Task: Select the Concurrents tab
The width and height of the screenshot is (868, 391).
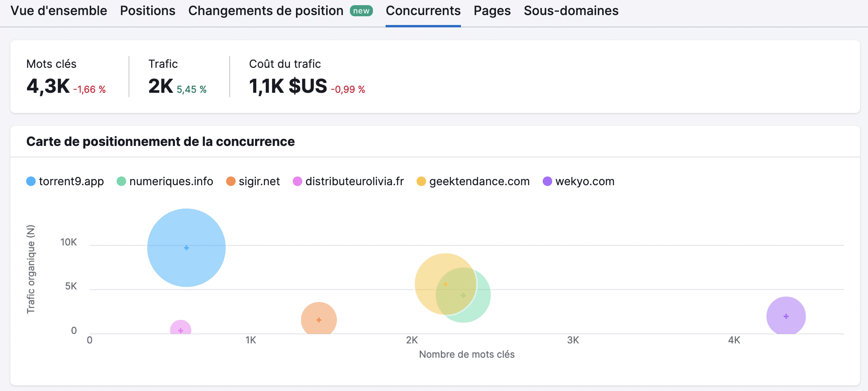Action: [423, 11]
